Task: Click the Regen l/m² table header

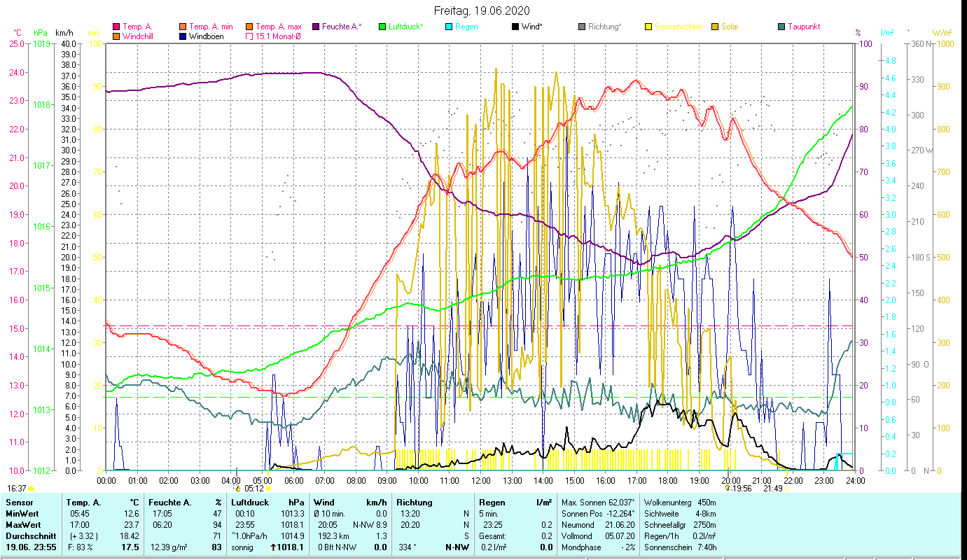Action: (x=515, y=503)
